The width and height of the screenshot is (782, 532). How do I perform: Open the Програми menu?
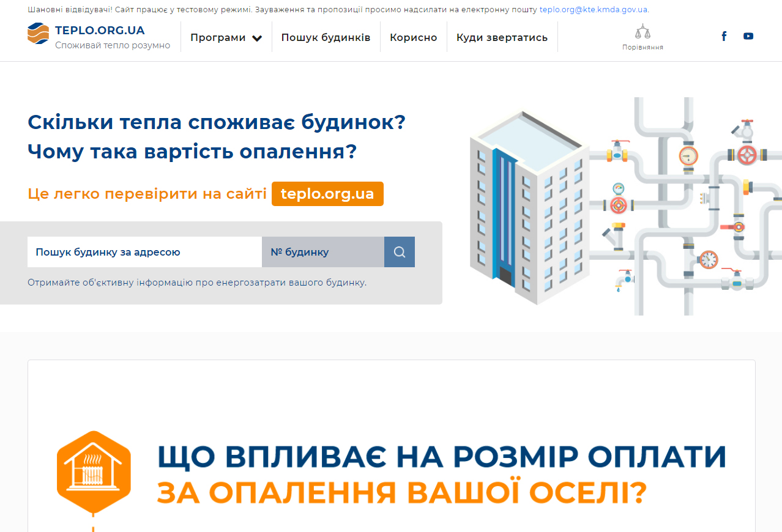pyautogui.click(x=226, y=37)
